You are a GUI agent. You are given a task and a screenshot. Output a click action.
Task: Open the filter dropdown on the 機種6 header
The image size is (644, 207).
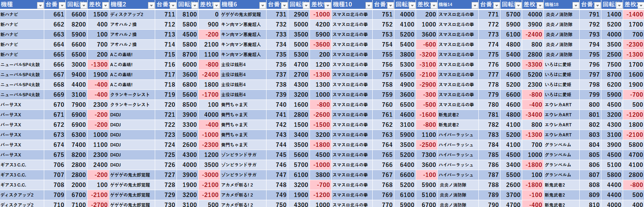click(262, 5)
